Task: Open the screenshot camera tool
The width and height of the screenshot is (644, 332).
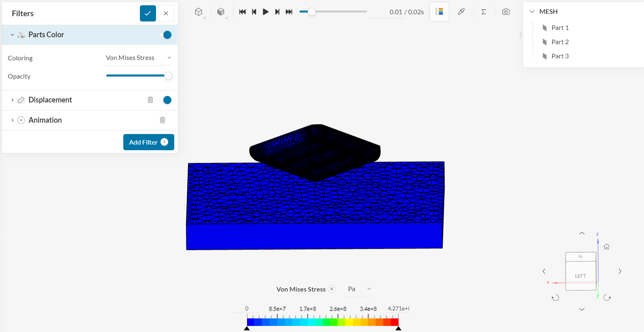Action: point(506,12)
